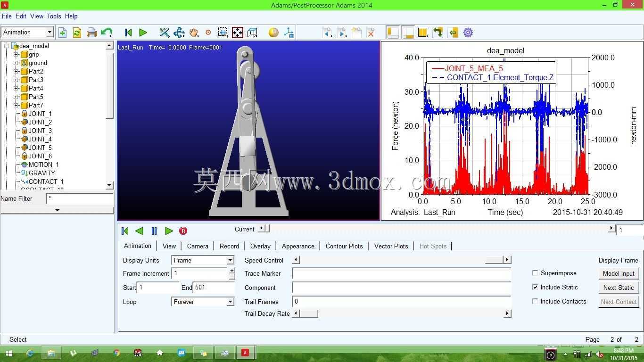Click the set center point icon
This screenshot has height=362, width=644.
click(208, 33)
